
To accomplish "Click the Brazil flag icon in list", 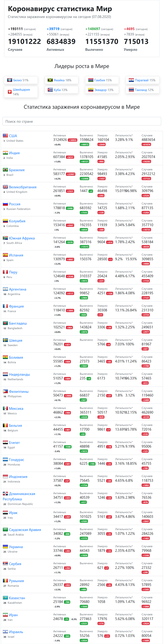I will [x=5, y=170].
